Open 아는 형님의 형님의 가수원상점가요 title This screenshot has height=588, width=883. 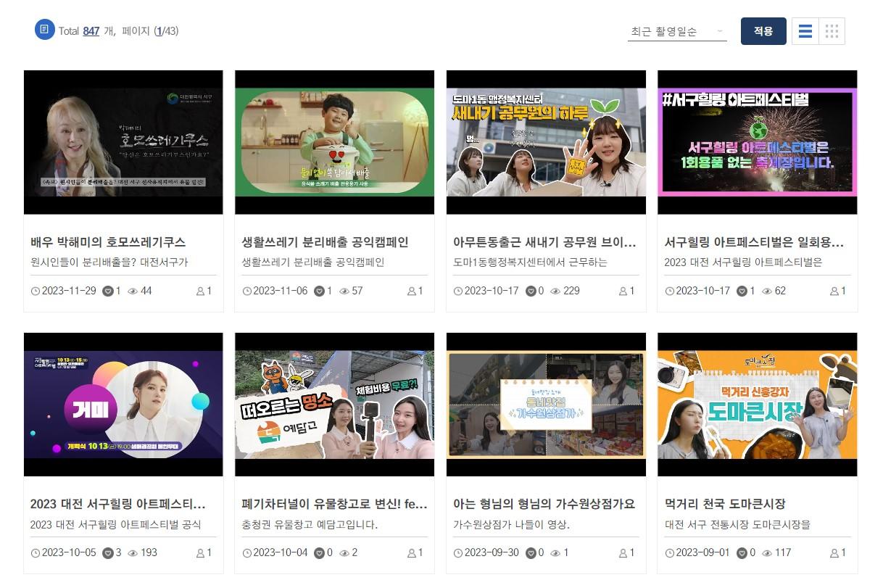544,504
